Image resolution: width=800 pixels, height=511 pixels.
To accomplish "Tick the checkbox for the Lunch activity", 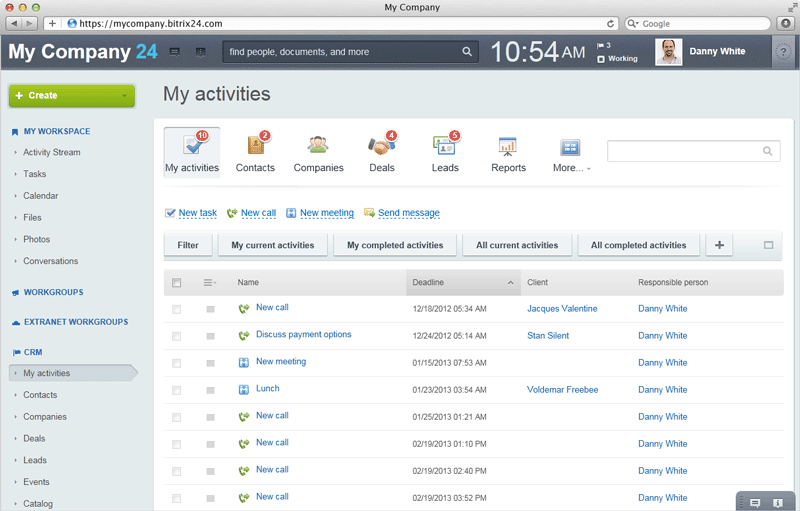I will point(177,390).
